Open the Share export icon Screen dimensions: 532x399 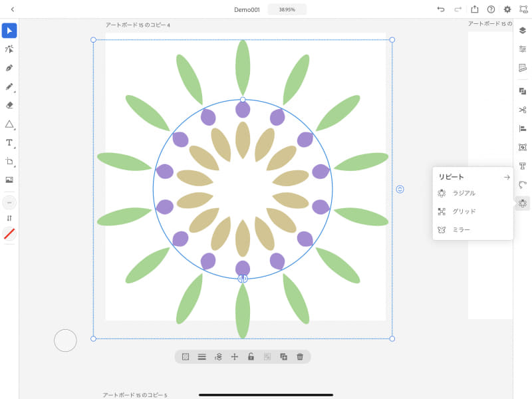[x=475, y=9]
